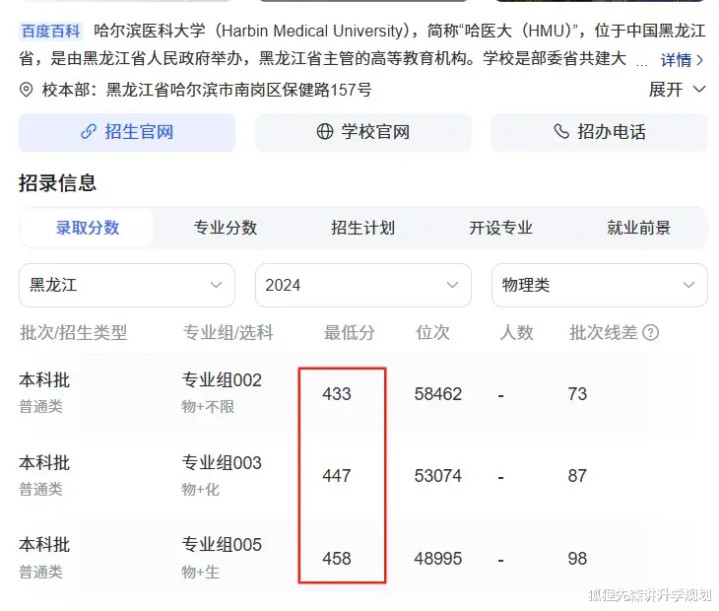Select the 专业组003 row entry
This screenshot has height=611, width=719.
pyautogui.click(x=222, y=463)
